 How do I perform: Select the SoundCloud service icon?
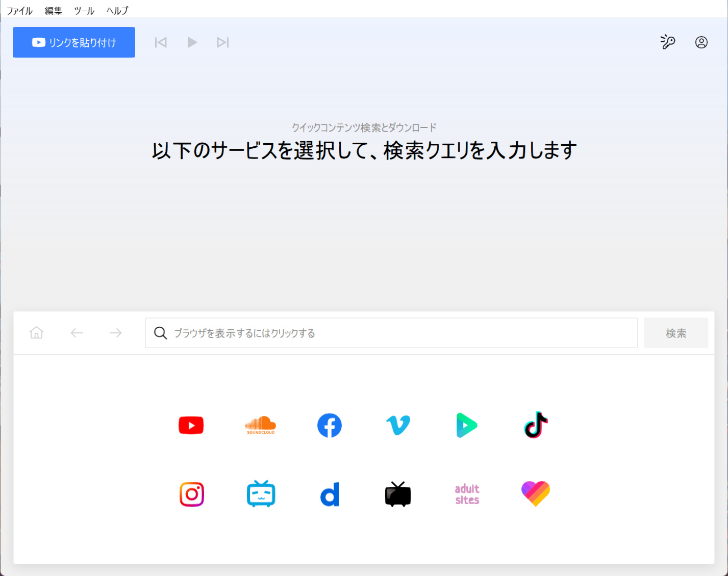tap(261, 425)
